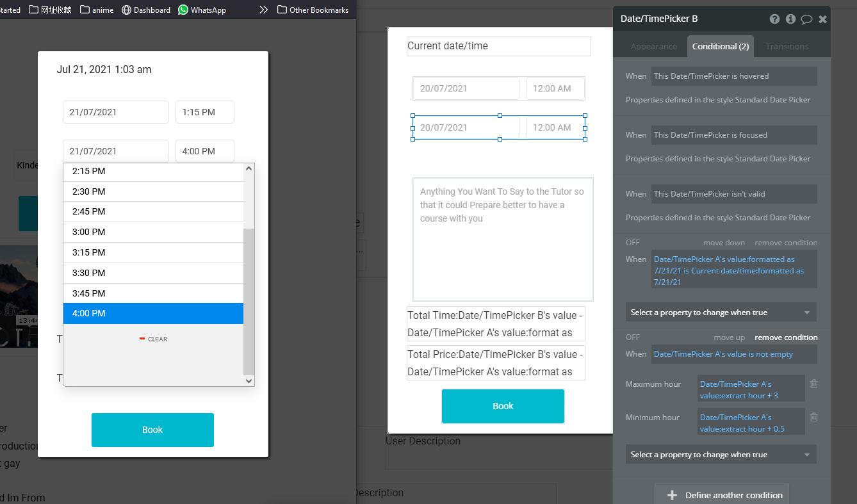Viewport: 857px width, 504px height.
Task: Edit the Minimum hour expression
Action: click(751, 421)
